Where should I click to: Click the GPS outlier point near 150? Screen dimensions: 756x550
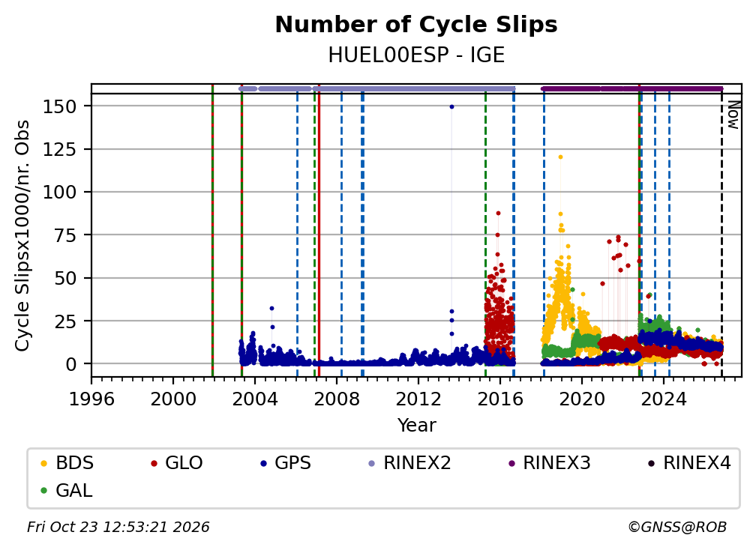point(451,107)
